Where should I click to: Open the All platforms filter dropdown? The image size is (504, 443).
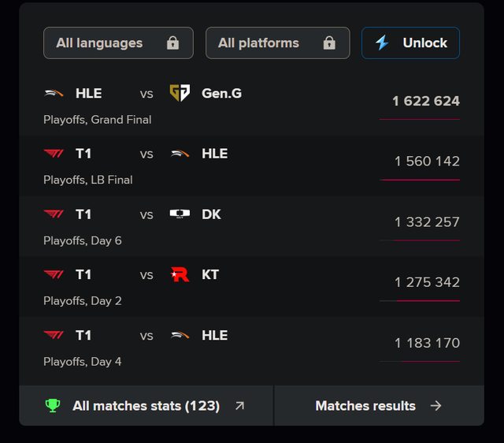pos(277,43)
